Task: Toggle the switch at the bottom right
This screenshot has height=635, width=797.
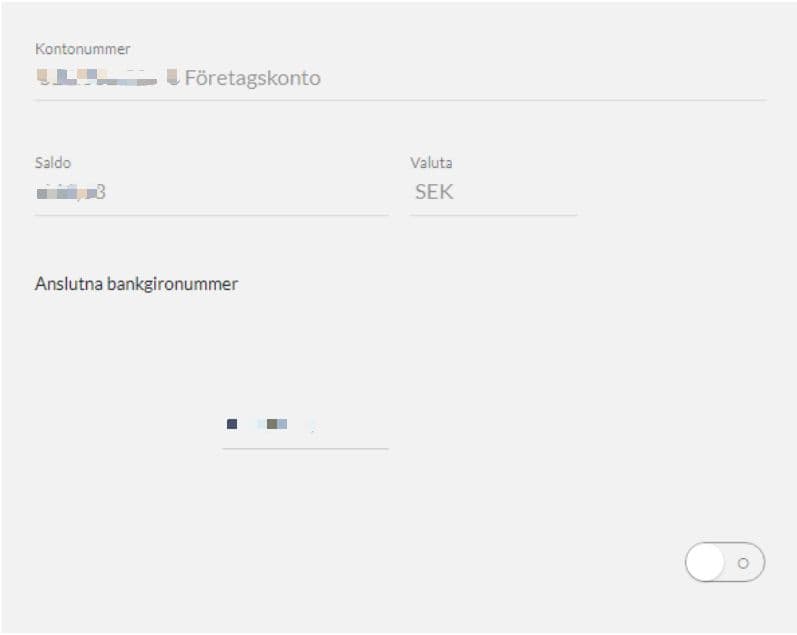Action: [x=725, y=562]
